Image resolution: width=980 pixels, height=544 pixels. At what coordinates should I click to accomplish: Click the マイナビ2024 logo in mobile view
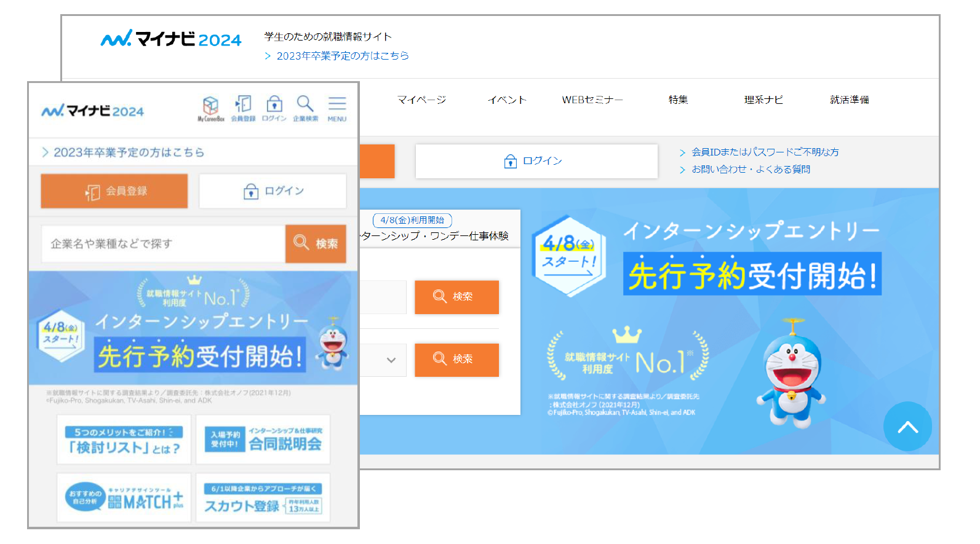coord(92,111)
